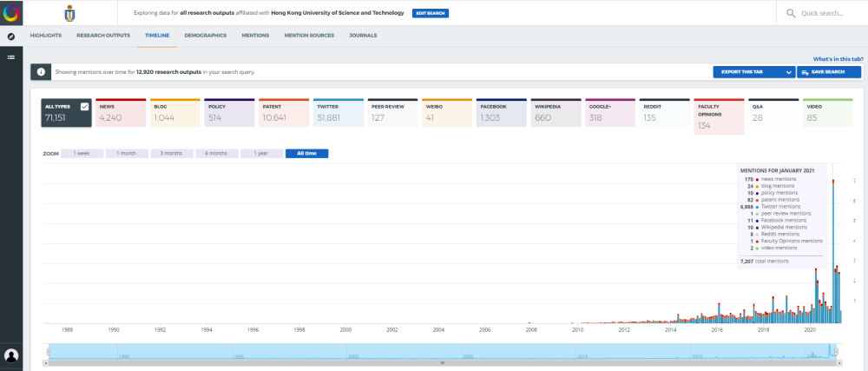This screenshot has height=371, width=868.
Task: Open the compass explorer sidebar icon
Action: 11,36
